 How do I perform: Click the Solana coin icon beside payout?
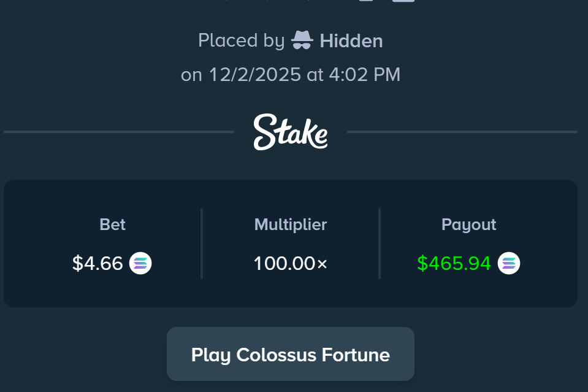(509, 264)
